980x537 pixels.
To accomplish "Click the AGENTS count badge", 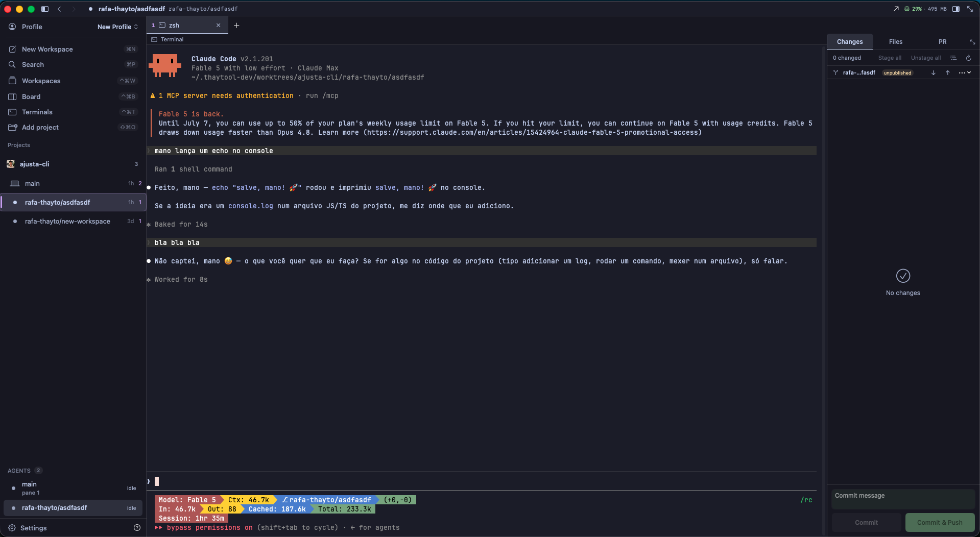I will [x=38, y=471].
